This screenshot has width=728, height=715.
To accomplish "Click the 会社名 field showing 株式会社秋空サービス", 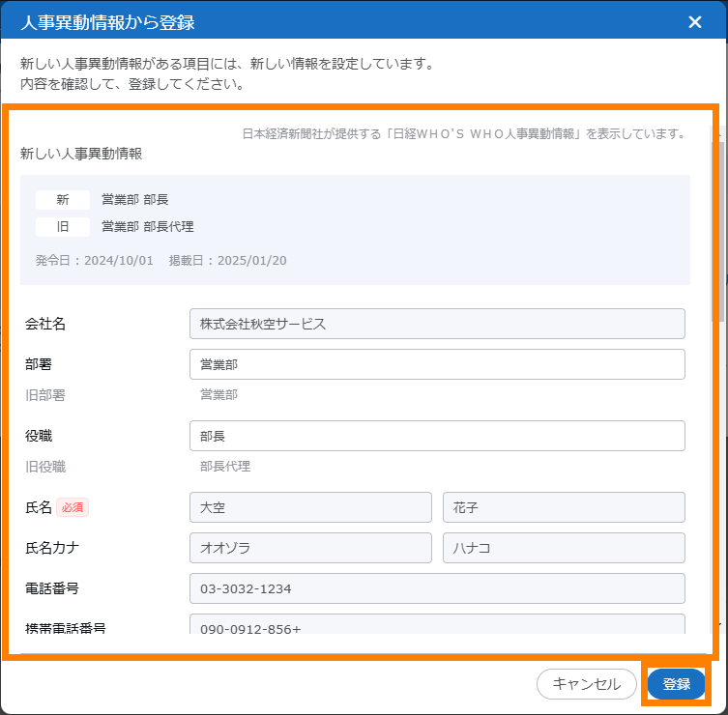I will point(437,324).
